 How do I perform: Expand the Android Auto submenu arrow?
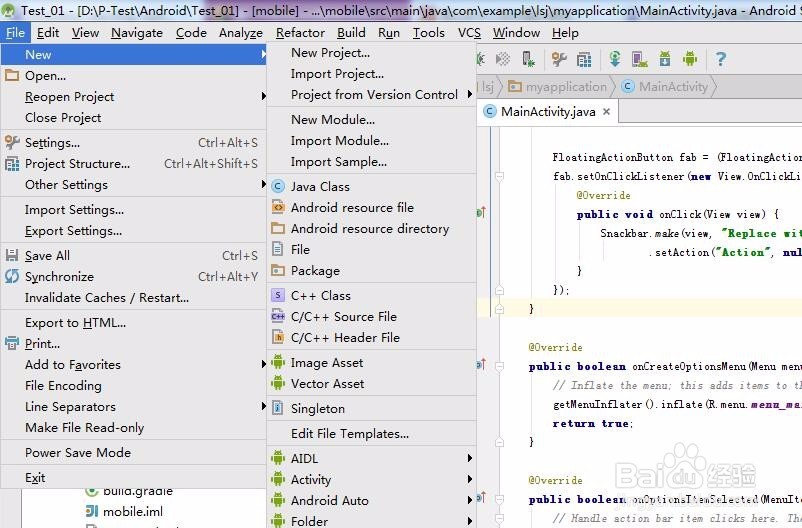click(x=470, y=500)
